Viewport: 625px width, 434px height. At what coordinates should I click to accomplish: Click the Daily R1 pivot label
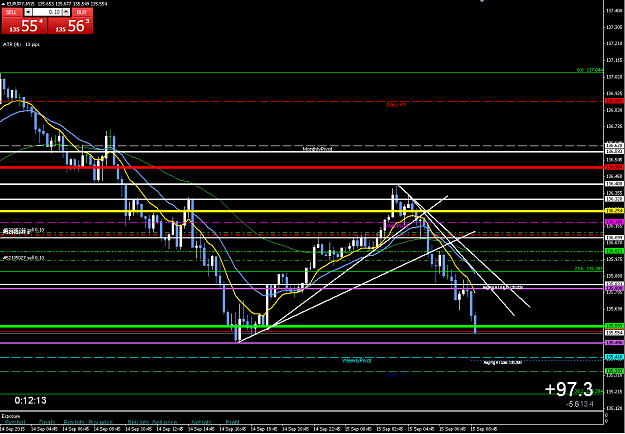(396, 104)
